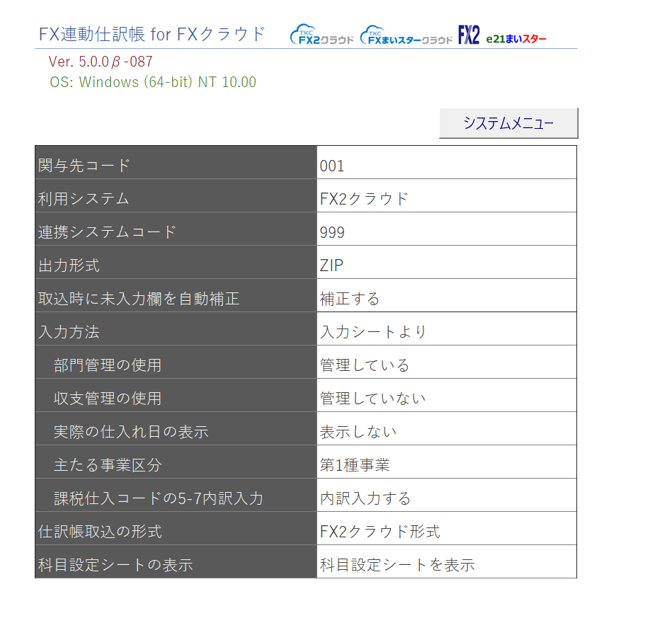Click the 出力形式 label cell
Image resolution: width=672 pixels, height=640 pixels.
pyautogui.click(x=176, y=262)
